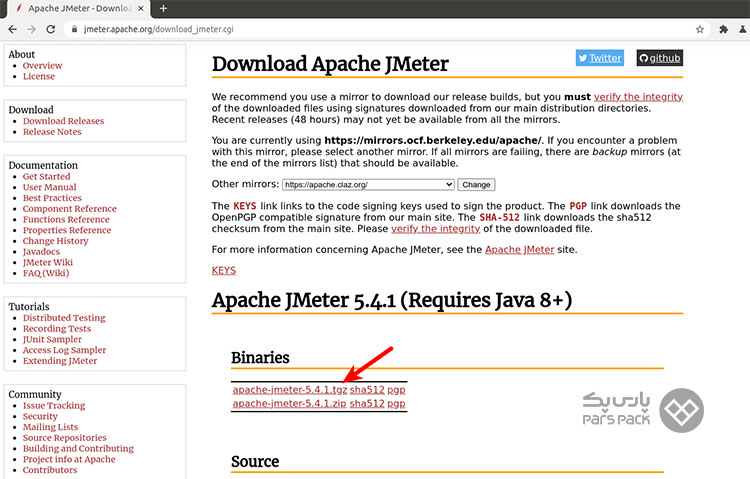The image size is (750, 479).
Task: Open Javadocs link
Action: 41,252
